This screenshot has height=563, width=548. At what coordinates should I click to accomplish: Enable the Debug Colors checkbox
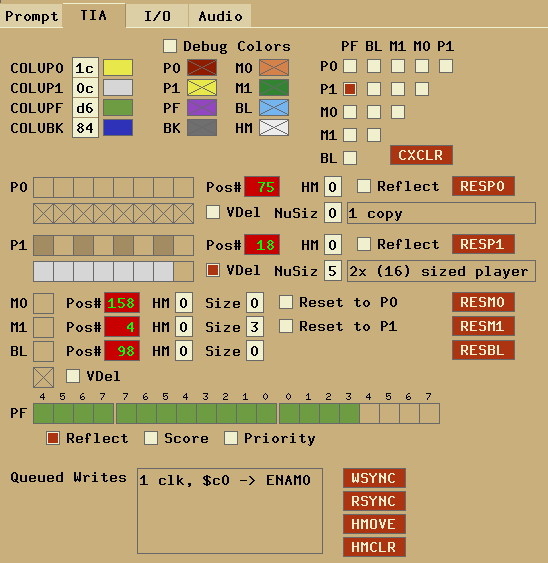pos(170,46)
